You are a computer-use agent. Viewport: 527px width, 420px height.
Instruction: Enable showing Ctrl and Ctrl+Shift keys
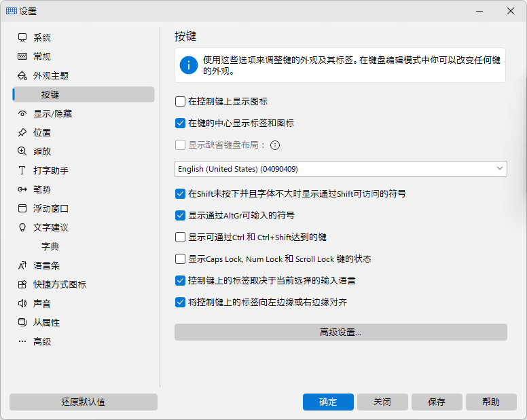(180, 237)
